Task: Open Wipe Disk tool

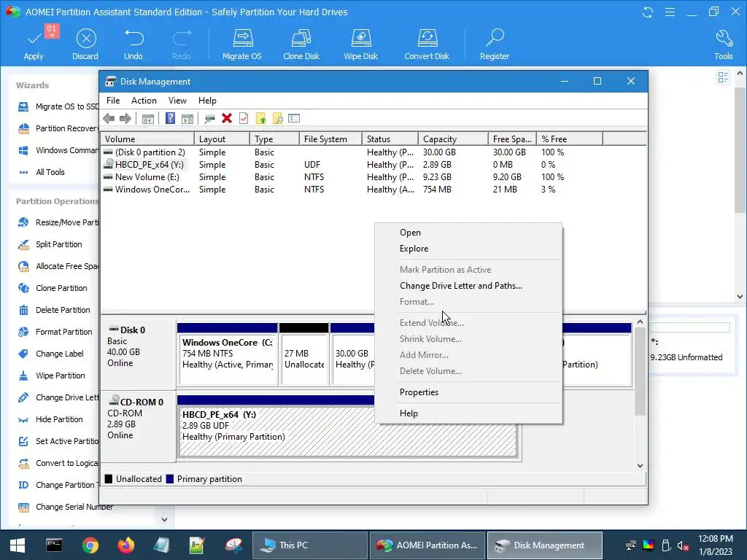Action: [360, 44]
